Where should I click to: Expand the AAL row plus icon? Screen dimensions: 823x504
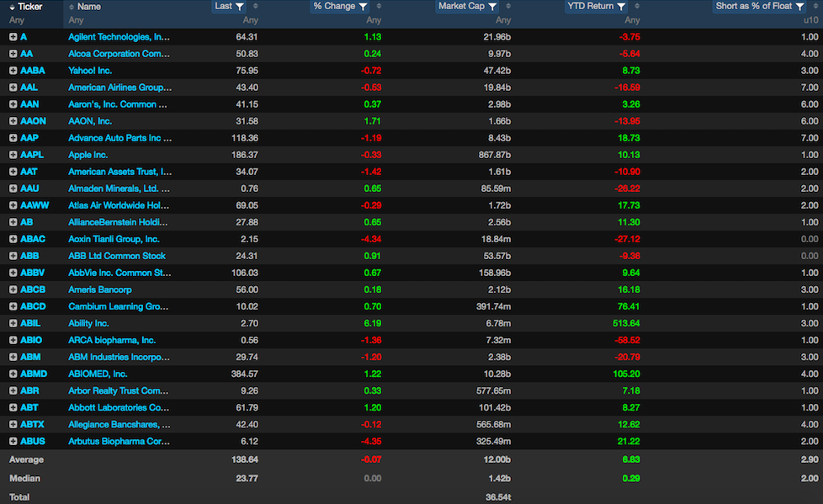13,88
